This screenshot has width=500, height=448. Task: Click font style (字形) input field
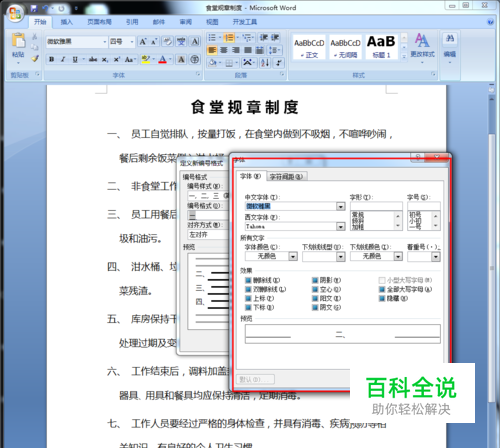(376, 206)
